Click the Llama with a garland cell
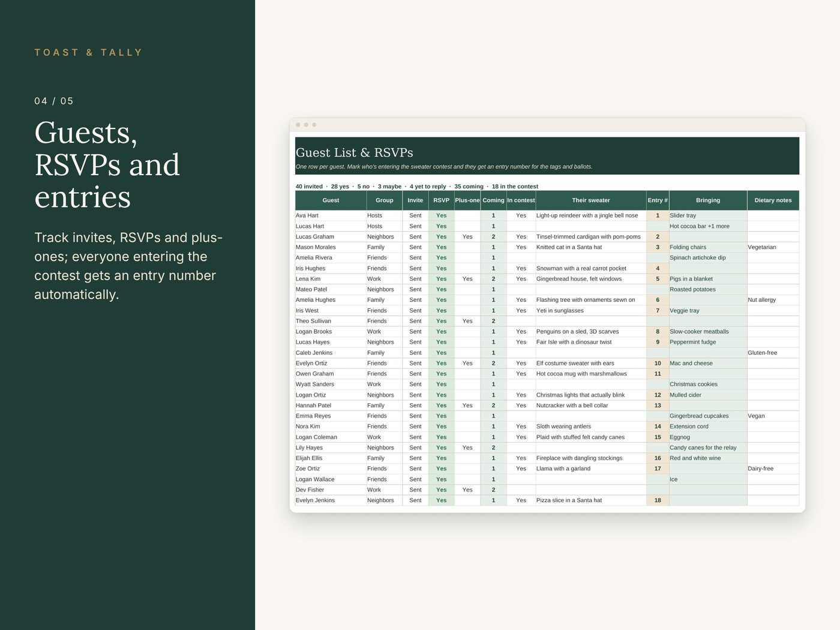The image size is (840, 630). coord(591,469)
